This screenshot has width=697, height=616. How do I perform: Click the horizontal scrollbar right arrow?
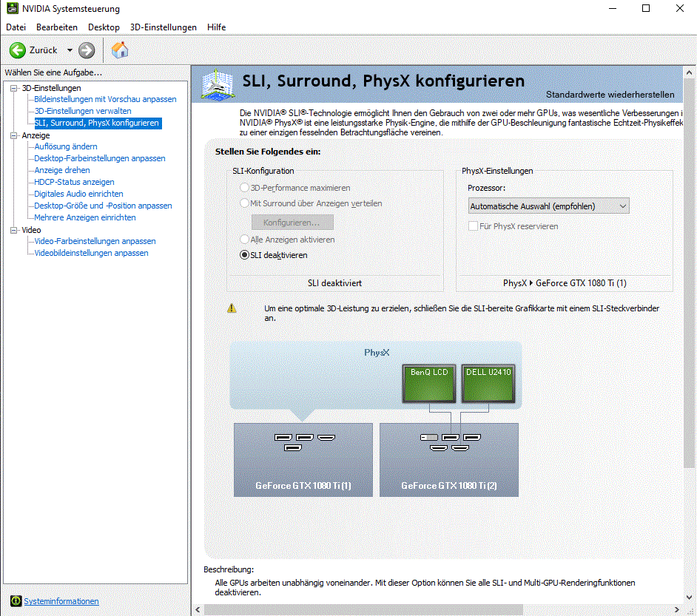(x=677, y=610)
